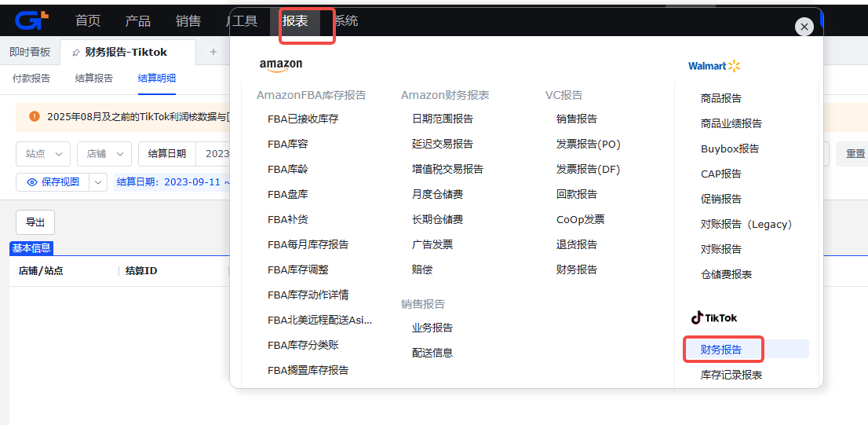Image resolution: width=868 pixels, height=425 pixels.
Task: Click the eye icon in 保存视图
Action: [32, 181]
